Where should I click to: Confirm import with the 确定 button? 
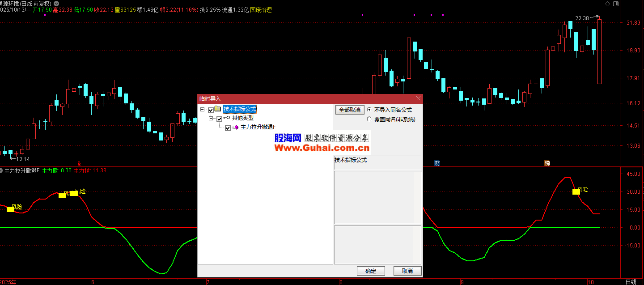pos(371,271)
